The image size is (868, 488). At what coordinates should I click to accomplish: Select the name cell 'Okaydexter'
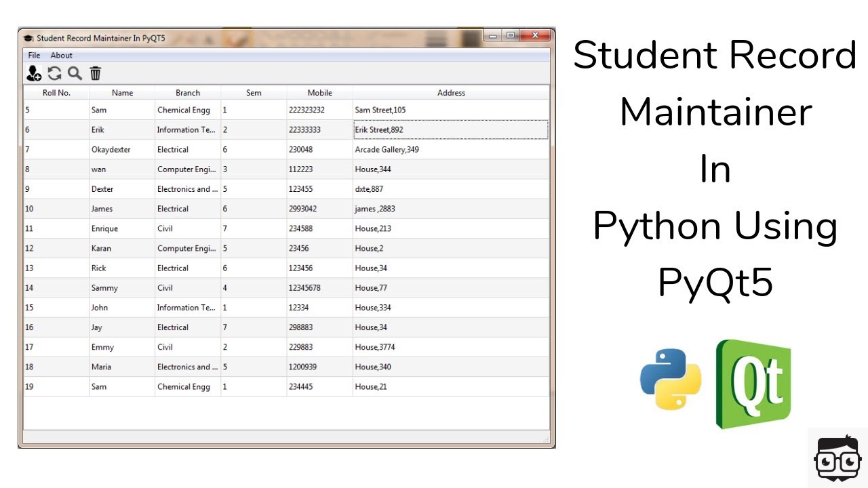(x=122, y=149)
